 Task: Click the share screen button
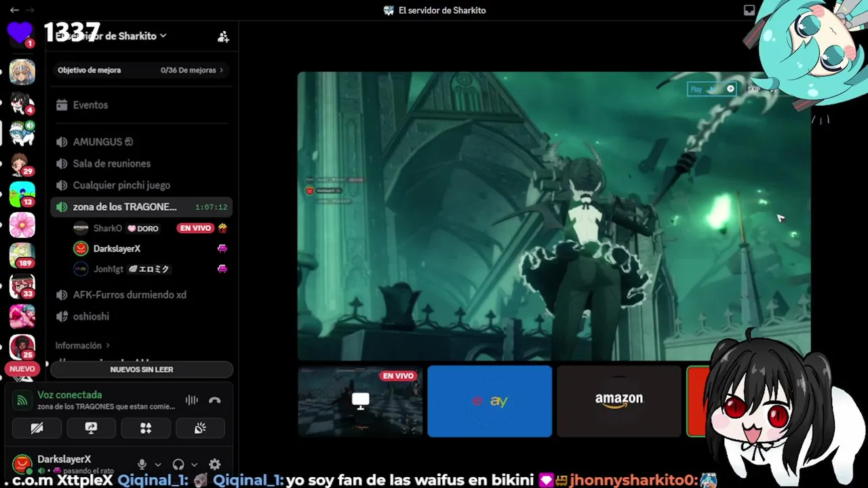click(91, 428)
